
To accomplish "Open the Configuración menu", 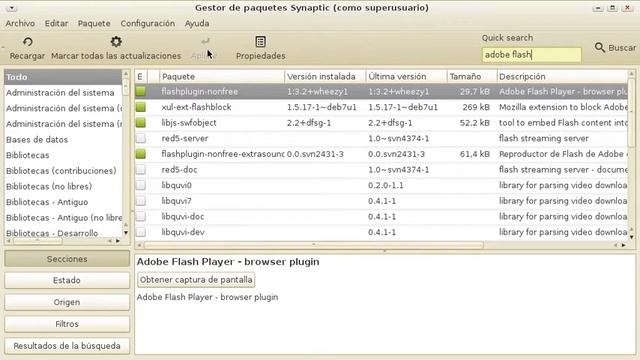I will click(147, 23).
